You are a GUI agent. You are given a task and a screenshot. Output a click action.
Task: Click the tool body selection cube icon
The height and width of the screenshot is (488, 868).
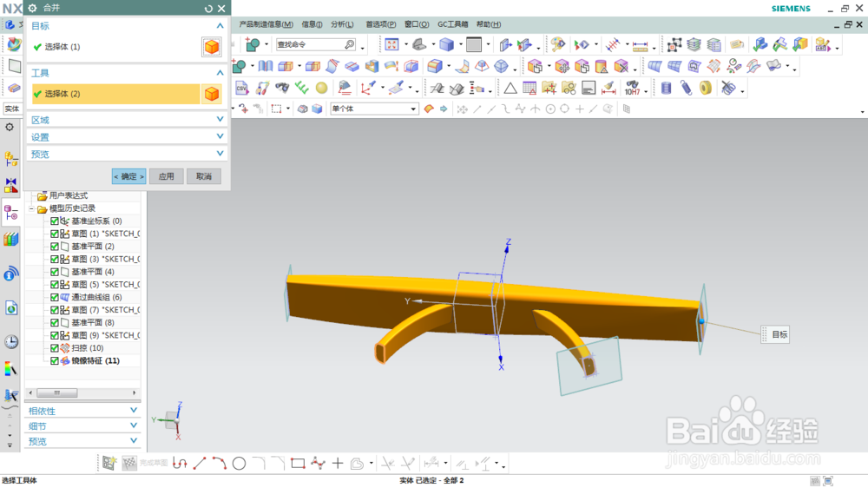click(212, 94)
